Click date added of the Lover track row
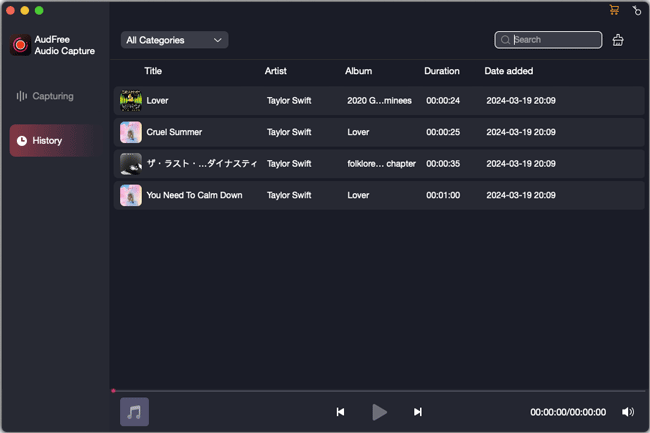650x433 pixels. click(x=521, y=101)
